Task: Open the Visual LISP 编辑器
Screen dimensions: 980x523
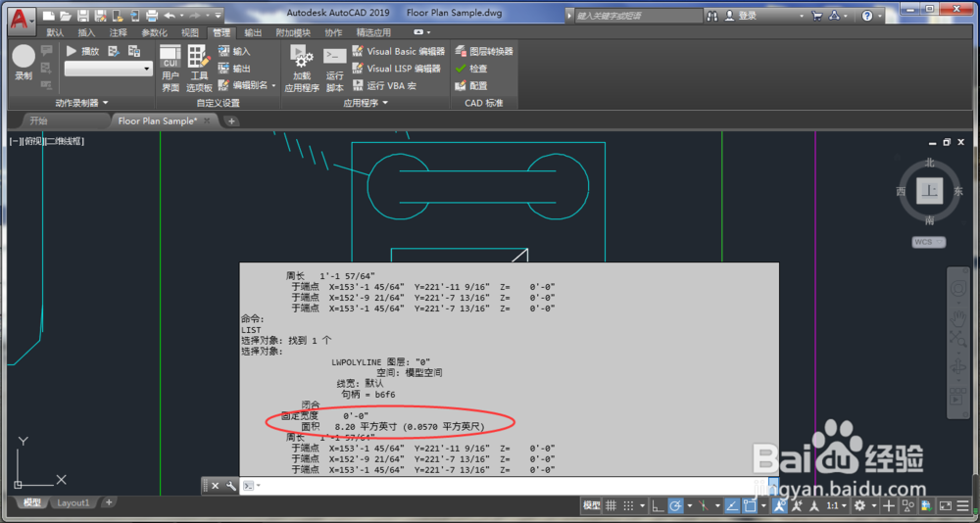Action: pos(397,69)
